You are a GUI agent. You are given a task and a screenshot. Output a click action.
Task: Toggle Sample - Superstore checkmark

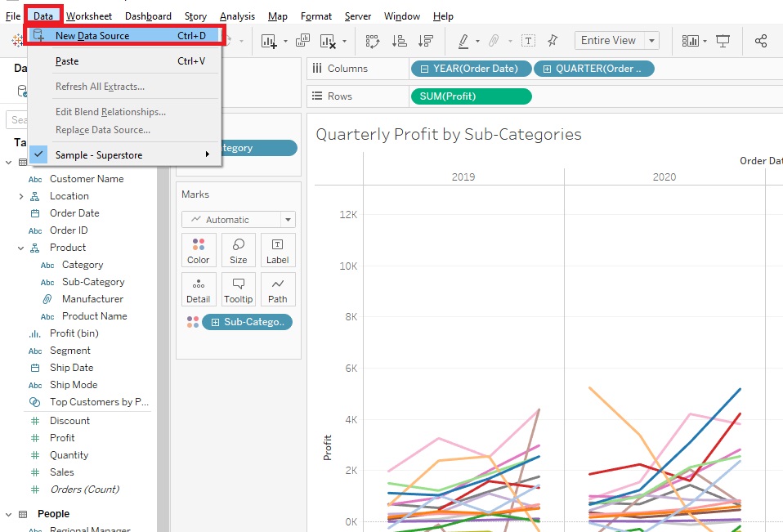click(x=38, y=154)
